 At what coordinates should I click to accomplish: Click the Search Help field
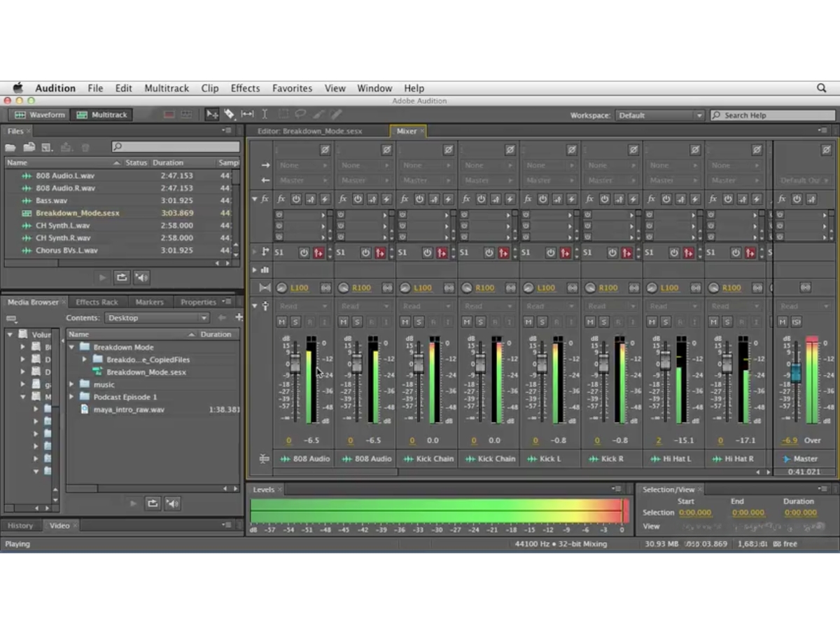click(x=773, y=115)
